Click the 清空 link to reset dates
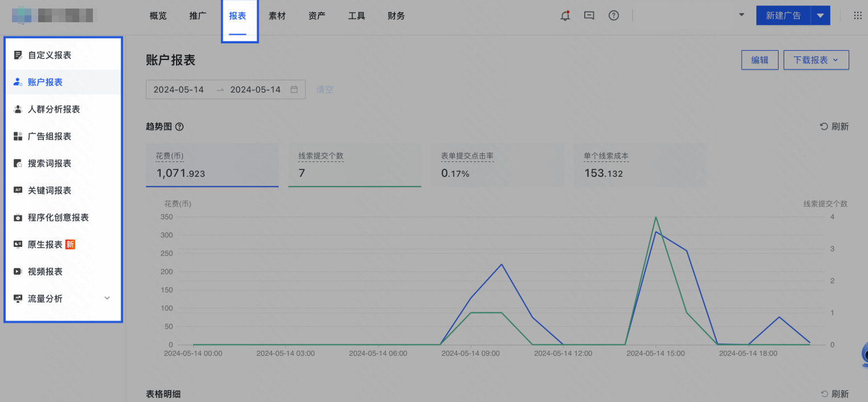 (x=324, y=90)
